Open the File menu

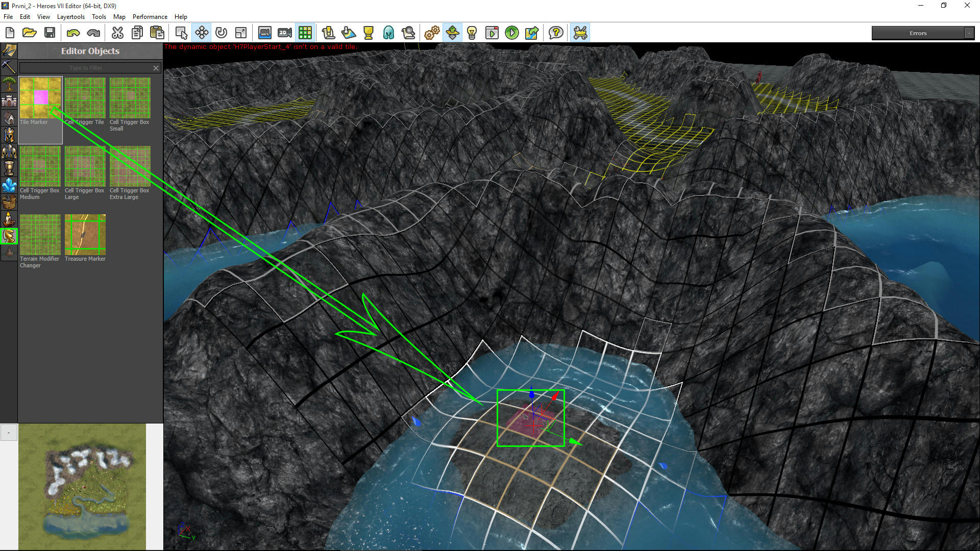click(x=8, y=17)
